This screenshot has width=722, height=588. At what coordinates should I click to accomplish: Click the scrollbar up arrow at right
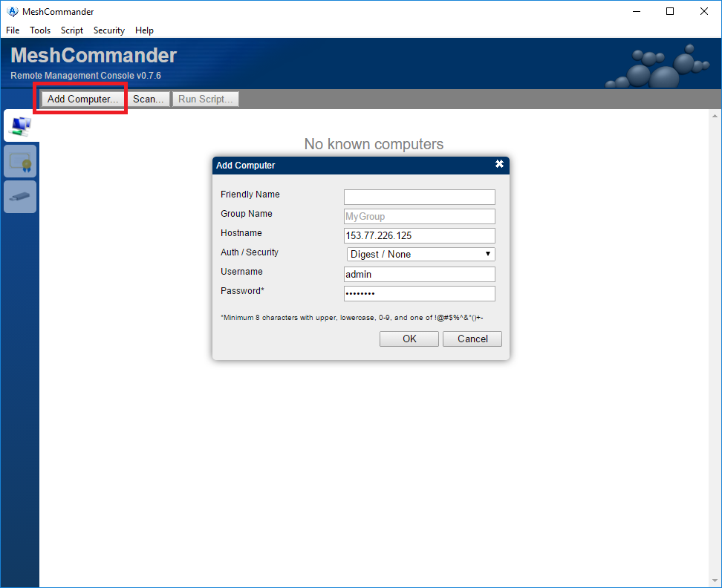(715, 116)
